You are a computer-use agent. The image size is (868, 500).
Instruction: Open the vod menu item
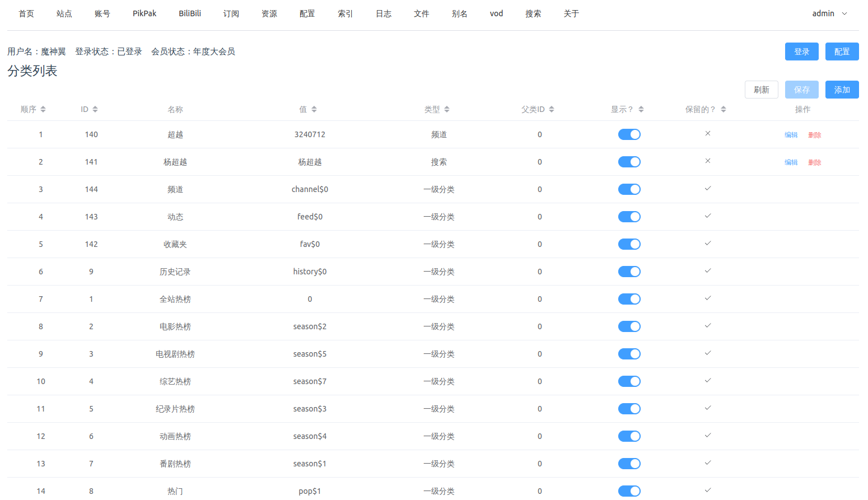pos(497,13)
